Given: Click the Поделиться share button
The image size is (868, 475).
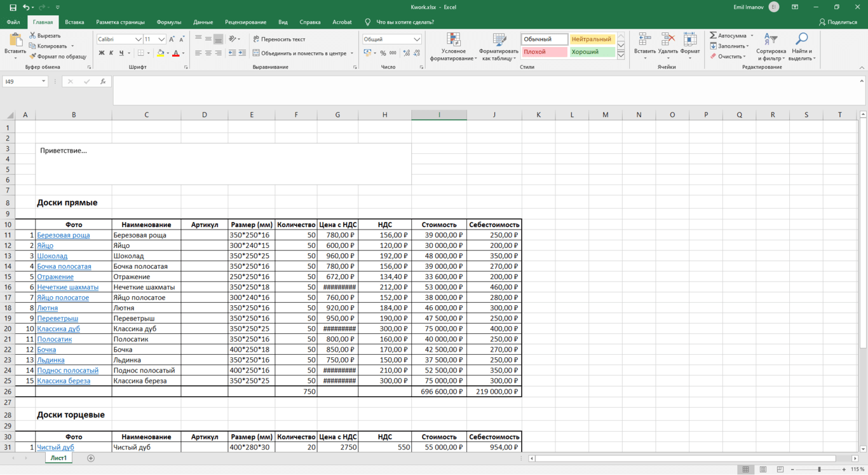Looking at the screenshot, I should 838,22.
